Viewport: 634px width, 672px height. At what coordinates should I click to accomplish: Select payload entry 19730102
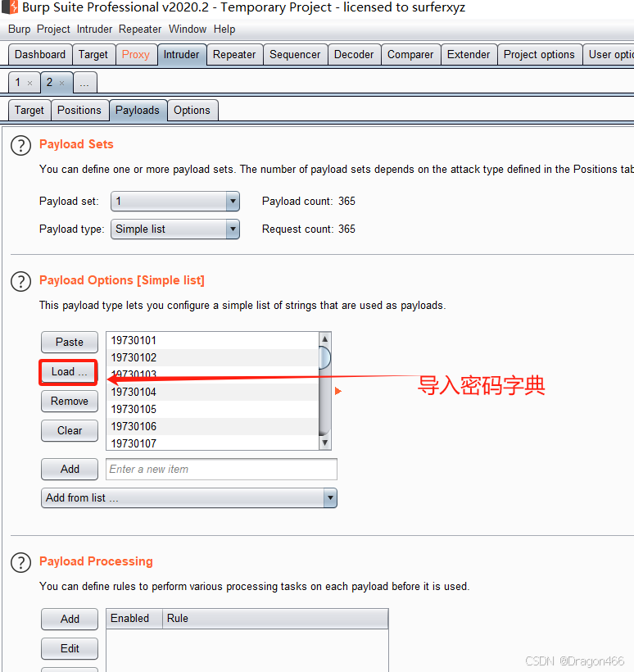(212, 357)
